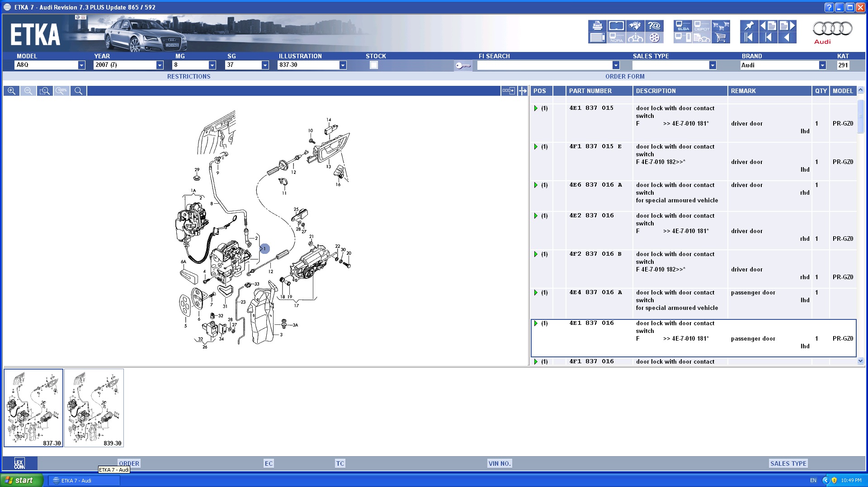Click the TC label in bottom bar
The image size is (868, 487).
(x=340, y=464)
